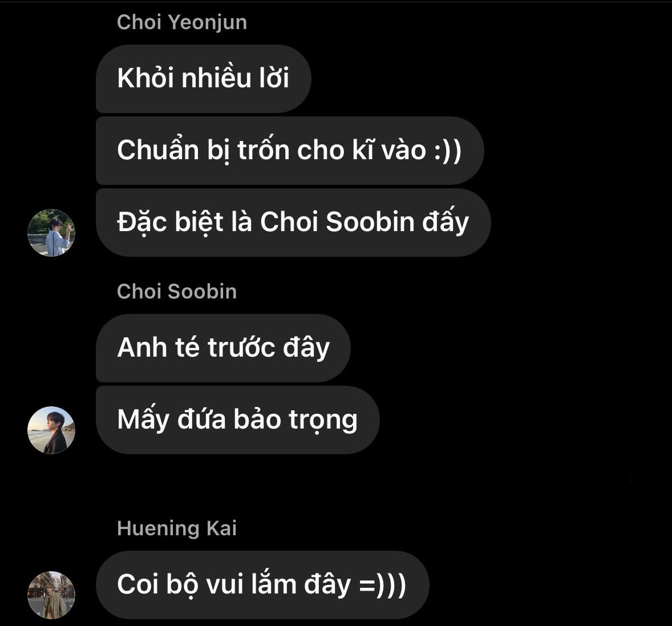Viewport: 672px width, 626px height.
Task: Select the "Anh té trước đây" message
Action: coord(223,348)
